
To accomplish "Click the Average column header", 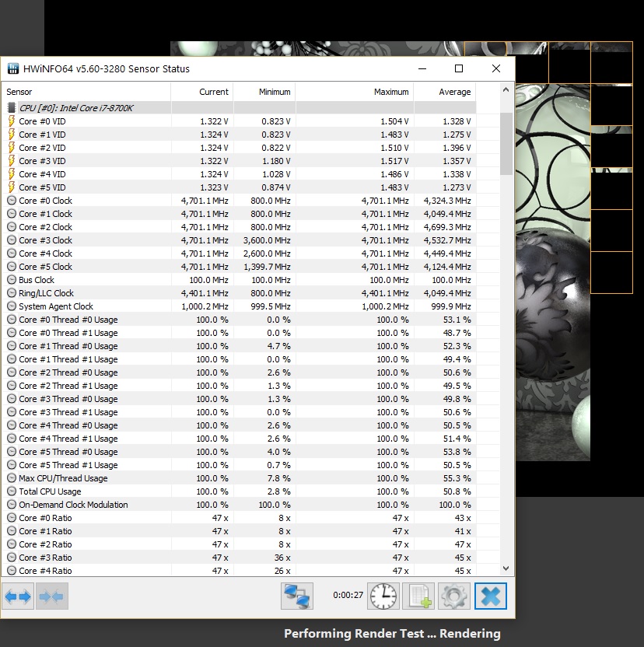I will coord(445,92).
